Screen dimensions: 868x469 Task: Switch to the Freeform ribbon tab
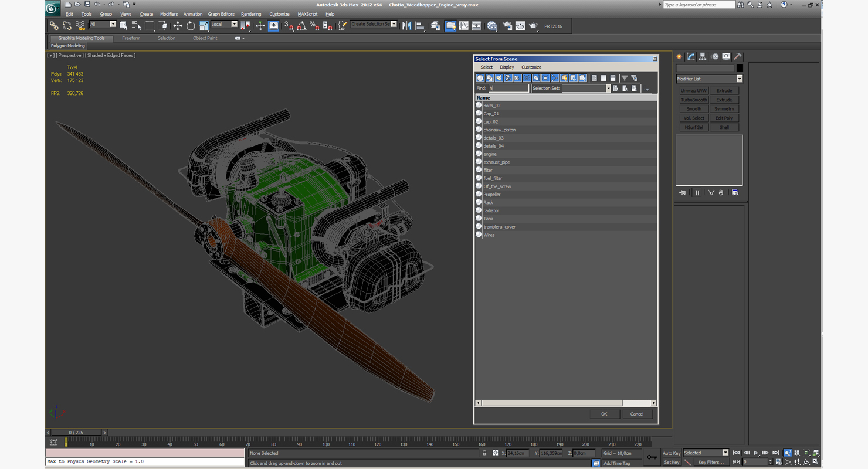(131, 38)
